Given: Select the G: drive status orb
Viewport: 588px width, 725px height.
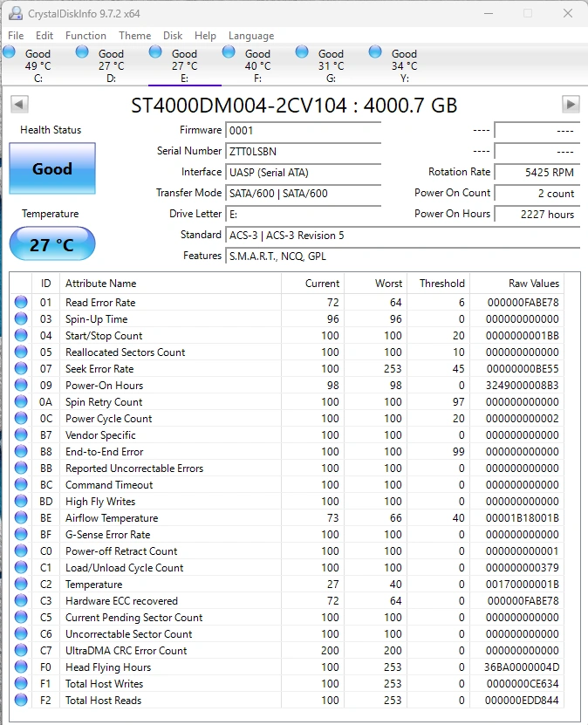Looking at the screenshot, I should pos(303,53).
